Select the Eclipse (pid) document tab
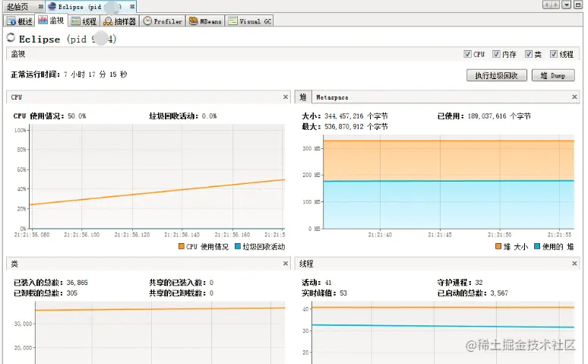The image size is (588, 364). click(x=89, y=7)
